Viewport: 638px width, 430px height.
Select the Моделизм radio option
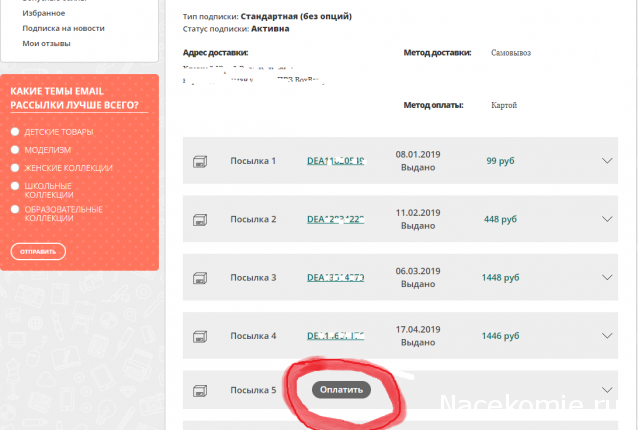click(x=15, y=150)
